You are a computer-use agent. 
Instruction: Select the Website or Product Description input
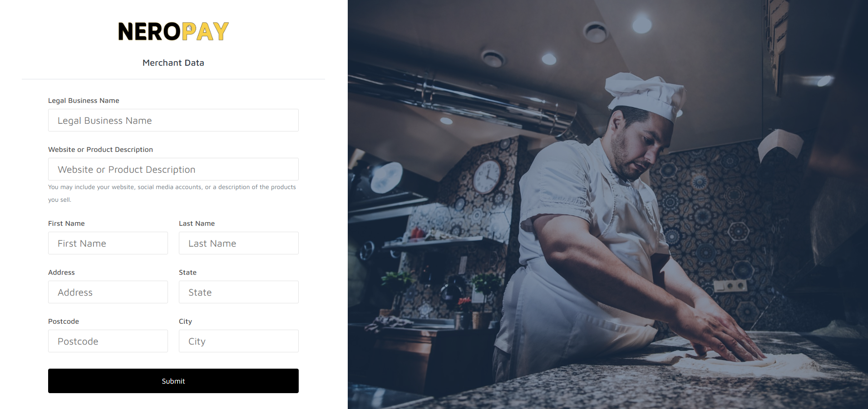click(173, 169)
